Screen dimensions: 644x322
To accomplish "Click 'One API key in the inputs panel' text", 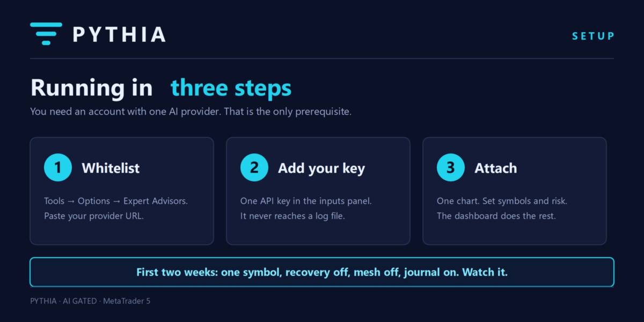I will pyautogui.click(x=306, y=201).
